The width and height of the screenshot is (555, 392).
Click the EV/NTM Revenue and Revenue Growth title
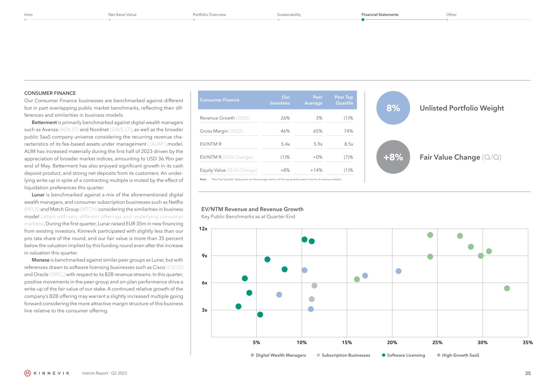(252, 209)
